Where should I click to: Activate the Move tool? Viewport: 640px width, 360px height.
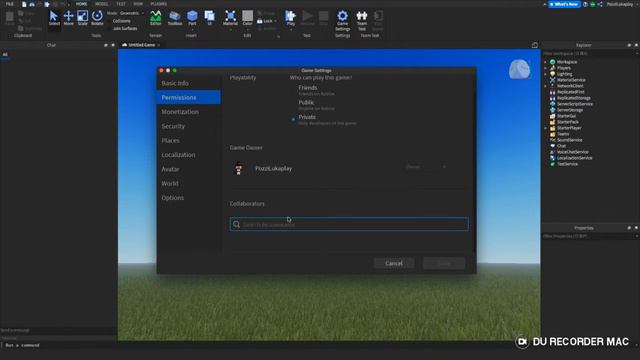[68, 18]
